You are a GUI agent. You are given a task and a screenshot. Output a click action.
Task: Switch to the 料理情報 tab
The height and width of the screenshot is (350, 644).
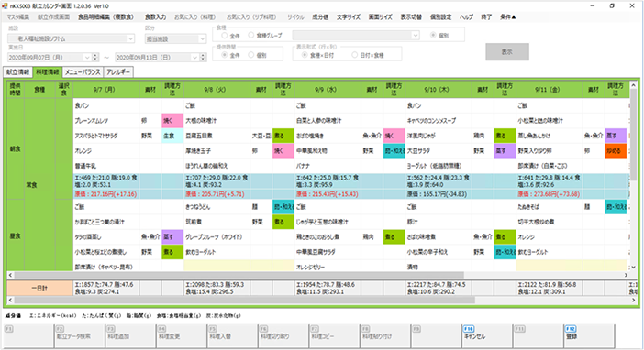tap(48, 72)
